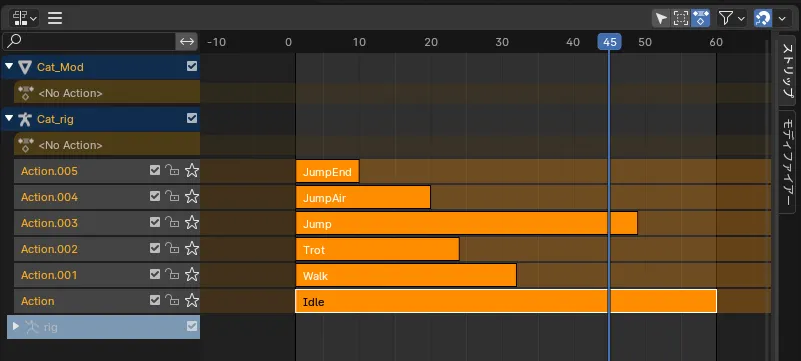Lock the Action.002 track

point(172,248)
